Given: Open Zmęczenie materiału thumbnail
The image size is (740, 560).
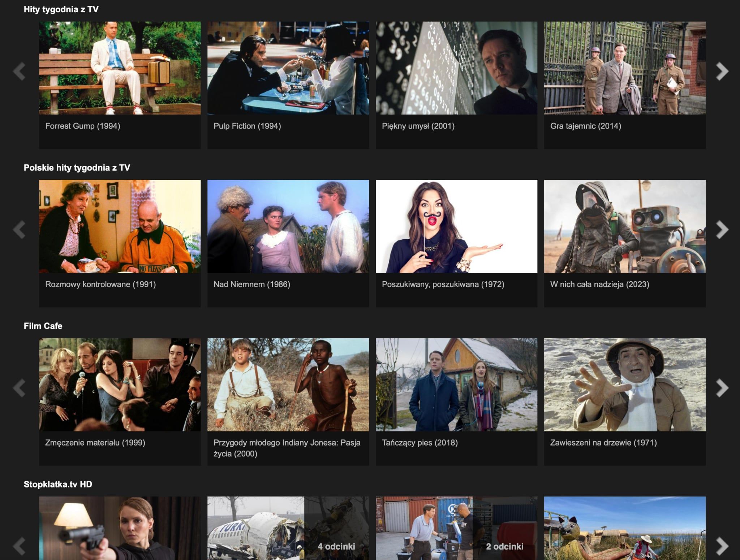Looking at the screenshot, I should 120,385.
